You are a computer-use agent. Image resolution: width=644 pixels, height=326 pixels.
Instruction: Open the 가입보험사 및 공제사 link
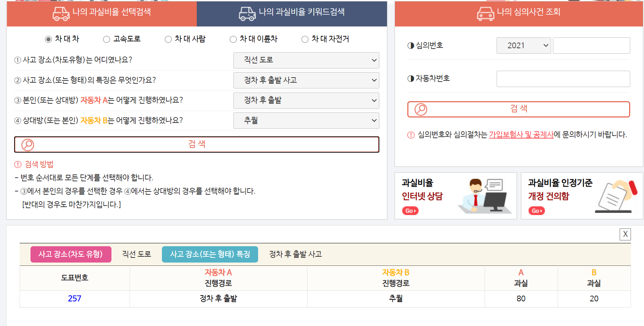(521, 135)
